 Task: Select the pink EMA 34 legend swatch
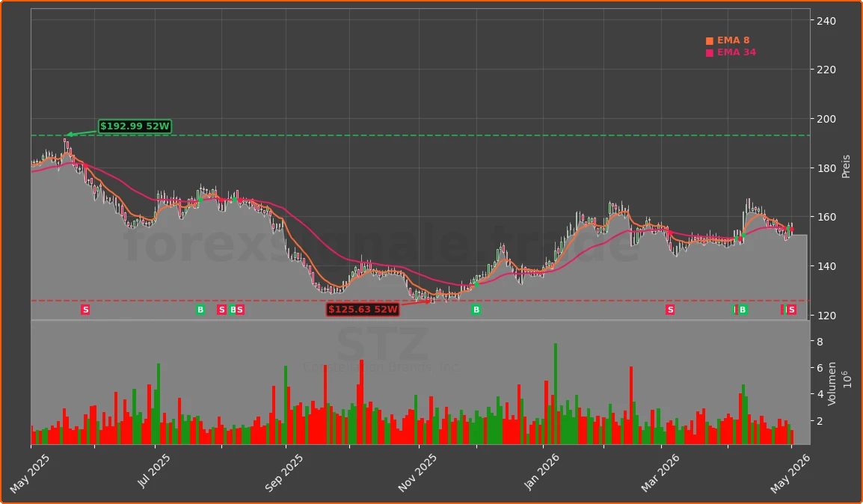click(x=710, y=53)
